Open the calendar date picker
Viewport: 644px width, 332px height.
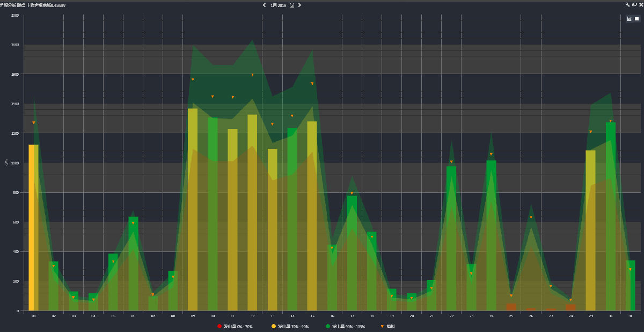291,5
